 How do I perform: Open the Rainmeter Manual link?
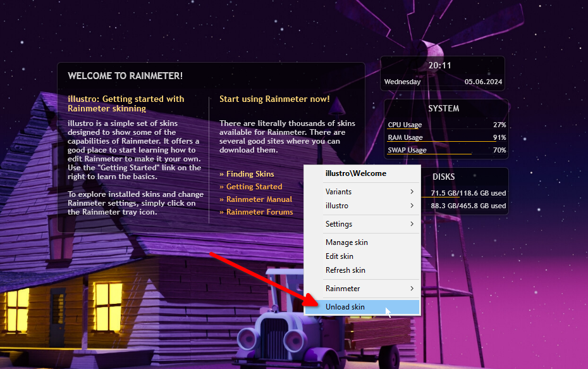point(259,199)
